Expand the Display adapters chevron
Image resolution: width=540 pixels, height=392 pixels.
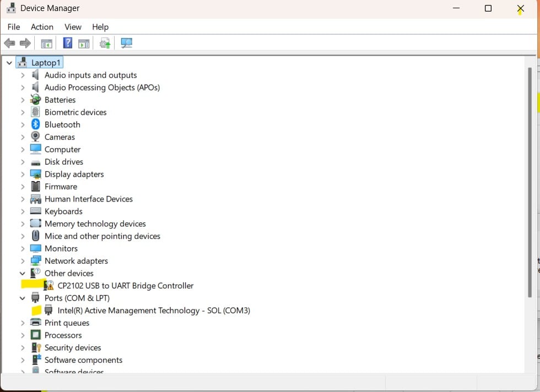click(23, 174)
